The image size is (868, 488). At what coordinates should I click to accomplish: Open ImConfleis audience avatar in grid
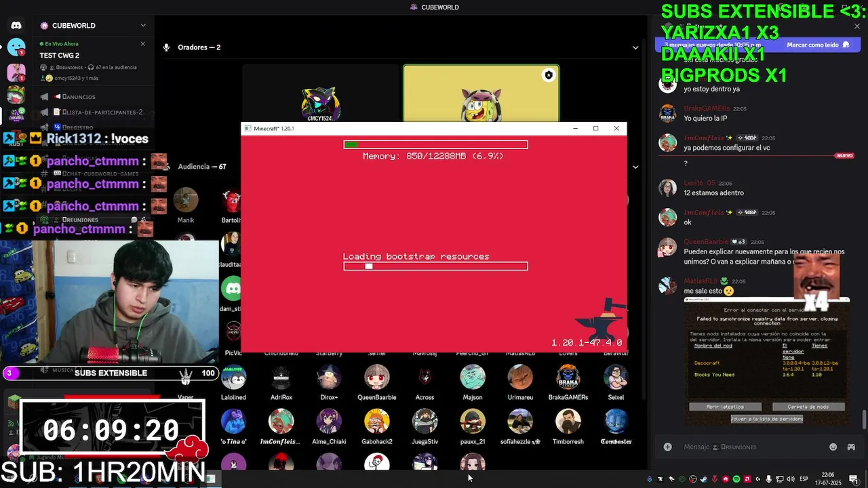click(x=281, y=422)
